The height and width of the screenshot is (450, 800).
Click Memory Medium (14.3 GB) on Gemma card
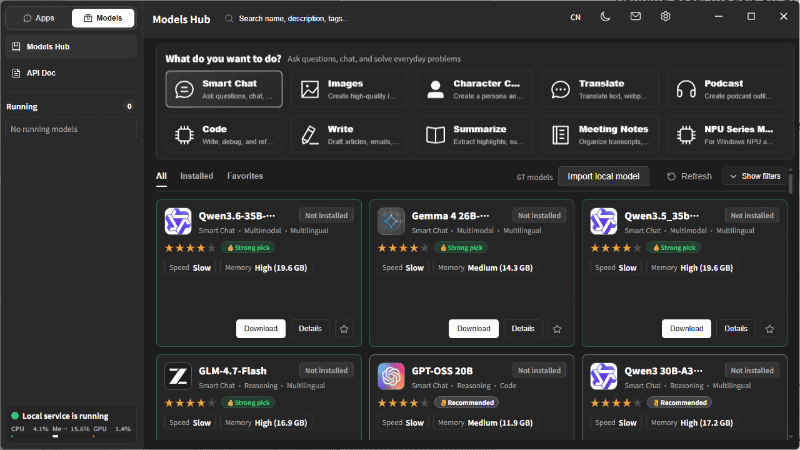click(x=485, y=267)
